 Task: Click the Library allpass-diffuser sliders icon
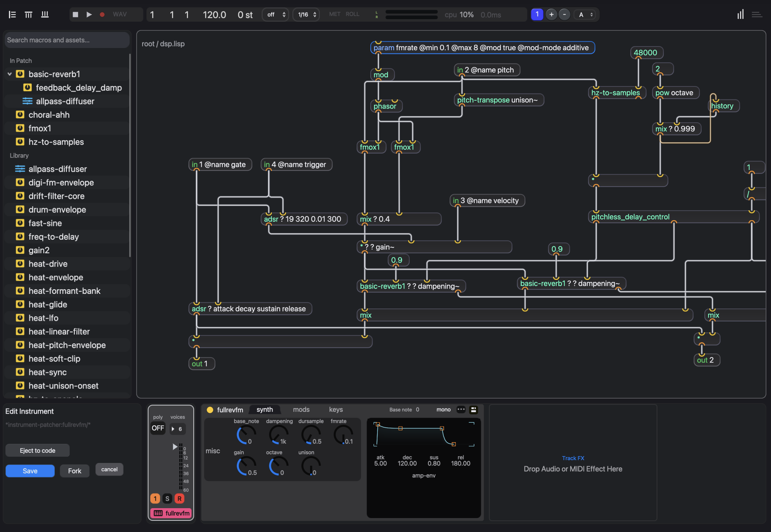tap(20, 169)
